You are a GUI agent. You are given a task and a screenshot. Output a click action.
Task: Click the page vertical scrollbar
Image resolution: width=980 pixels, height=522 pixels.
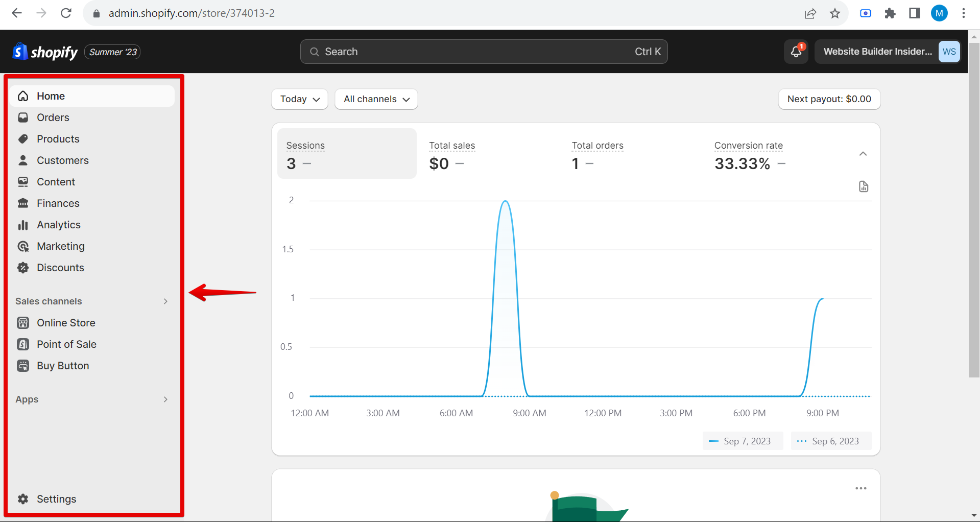point(974,204)
